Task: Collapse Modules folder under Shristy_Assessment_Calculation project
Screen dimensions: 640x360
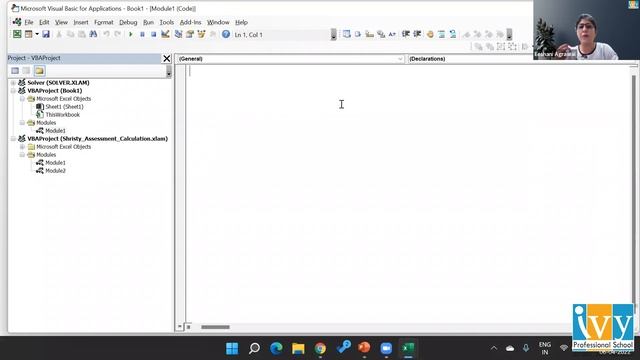Action: 22,155
